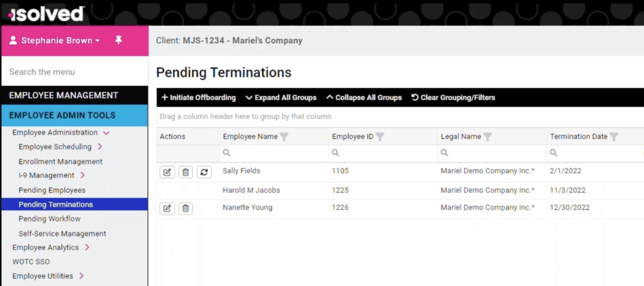Select the Harold M Jacobs name cell
Screen dimensions: 644x286
252,190
